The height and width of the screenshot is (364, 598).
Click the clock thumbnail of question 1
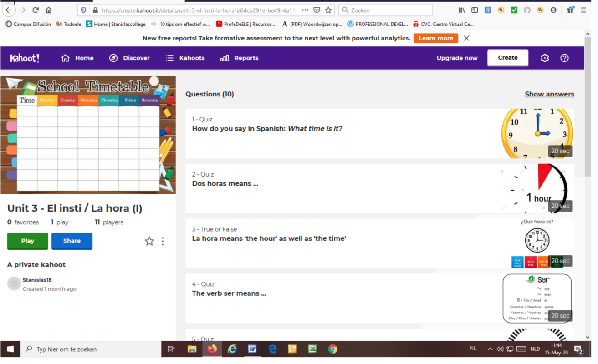click(537, 133)
